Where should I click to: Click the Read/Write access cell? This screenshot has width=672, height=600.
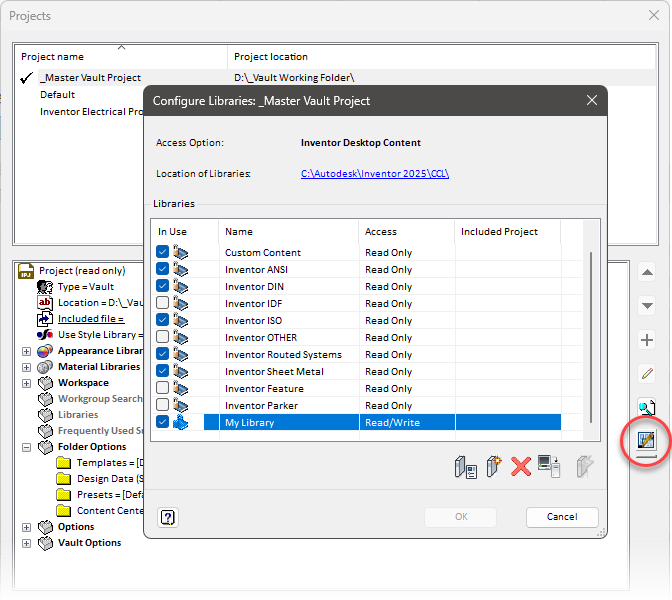coord(407,423)
